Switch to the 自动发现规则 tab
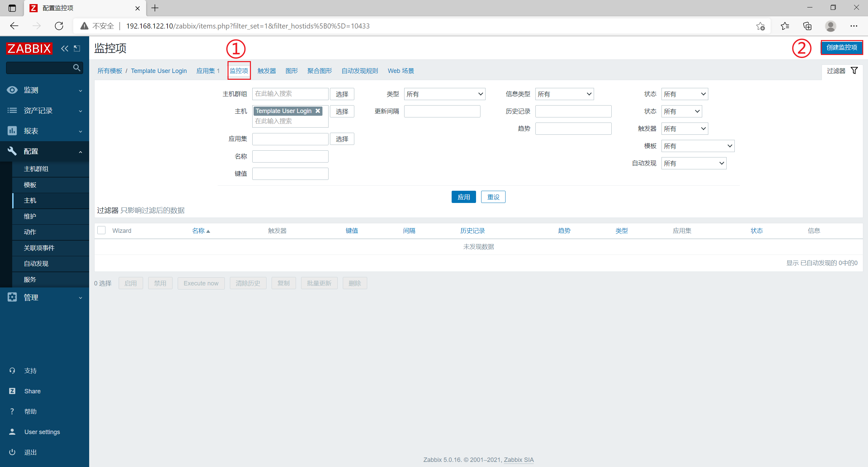This screenshot has width=868, height=467. 360,71
